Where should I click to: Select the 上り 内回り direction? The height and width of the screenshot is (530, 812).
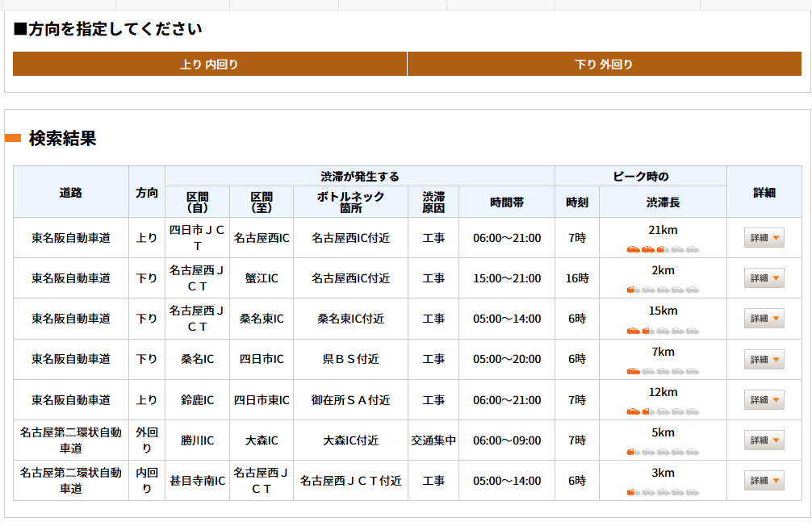[210, 65]
